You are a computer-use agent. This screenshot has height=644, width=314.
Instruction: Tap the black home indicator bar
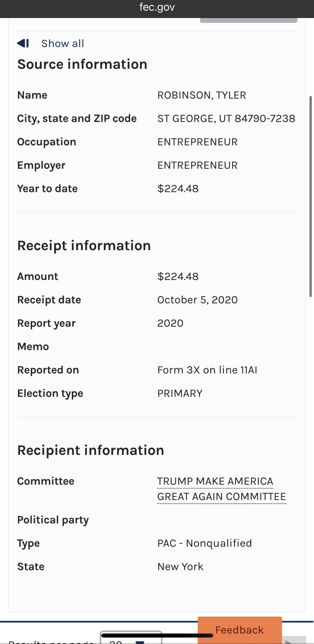point(157,635)
